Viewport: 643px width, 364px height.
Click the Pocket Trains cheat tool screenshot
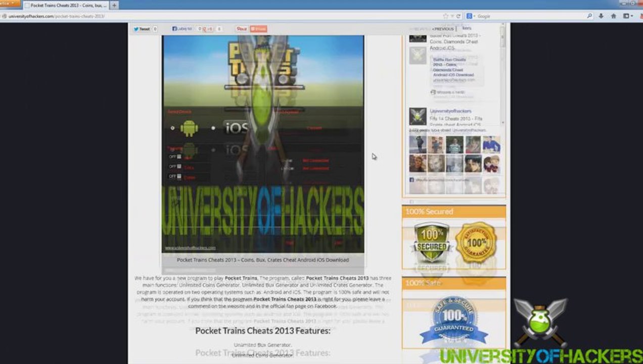coord(263,144)
